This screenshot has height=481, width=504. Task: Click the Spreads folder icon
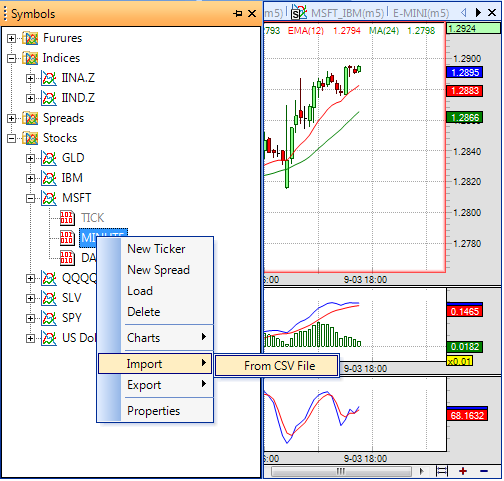[x=30, y=118]
